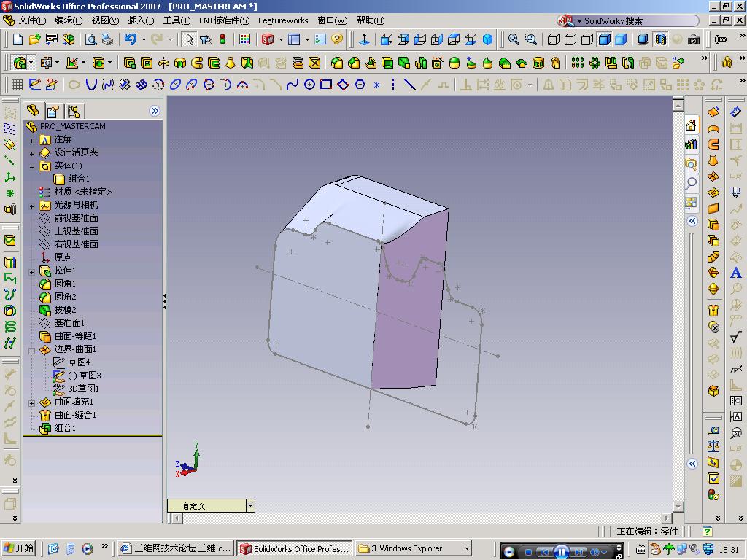Open the Design Library chart icon in task pane

[691, 144]
